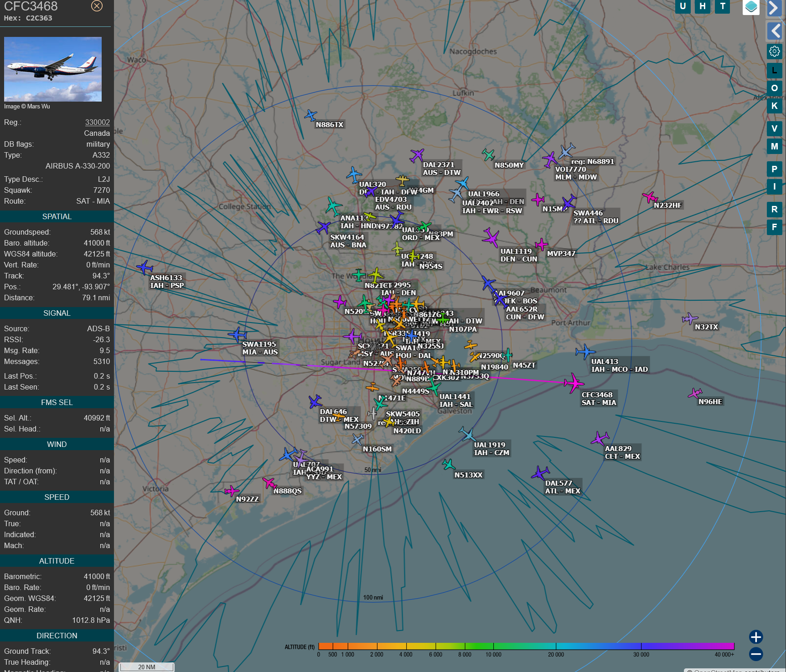Close the CFC3468 aircraft info panel
Screen dimensions: 786x672
coord(97,6)
